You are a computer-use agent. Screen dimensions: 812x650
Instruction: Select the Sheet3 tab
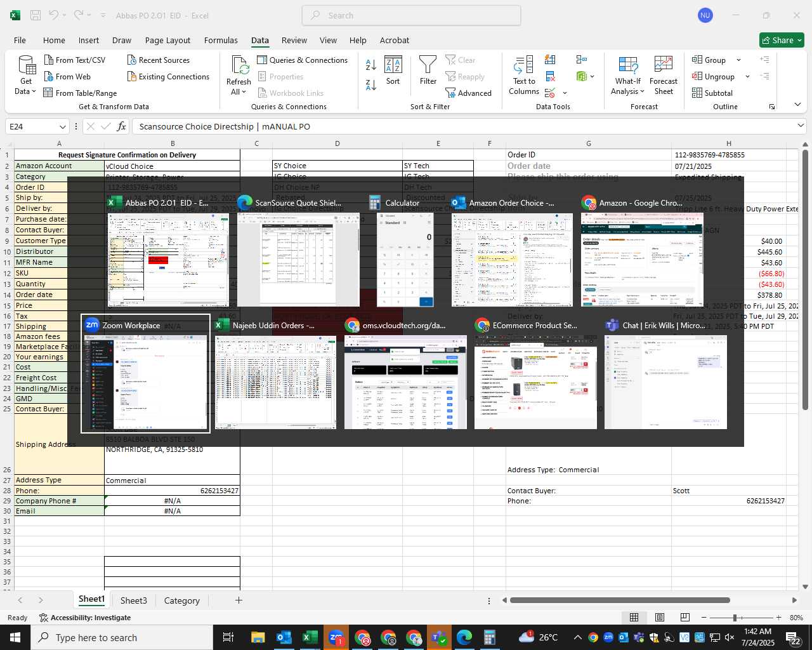click(133, 600)
